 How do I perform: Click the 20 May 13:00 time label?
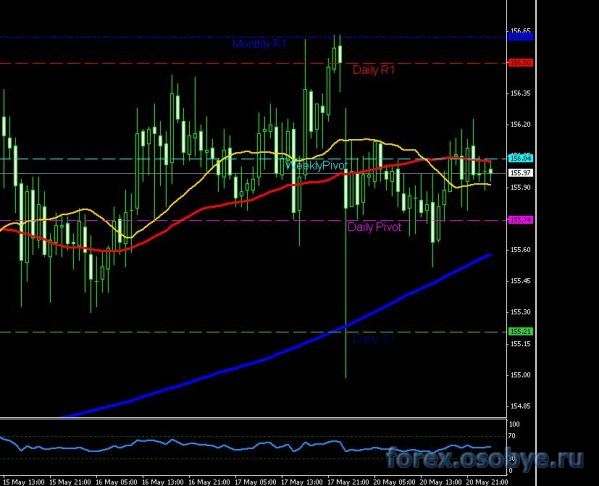click(441, 482)
